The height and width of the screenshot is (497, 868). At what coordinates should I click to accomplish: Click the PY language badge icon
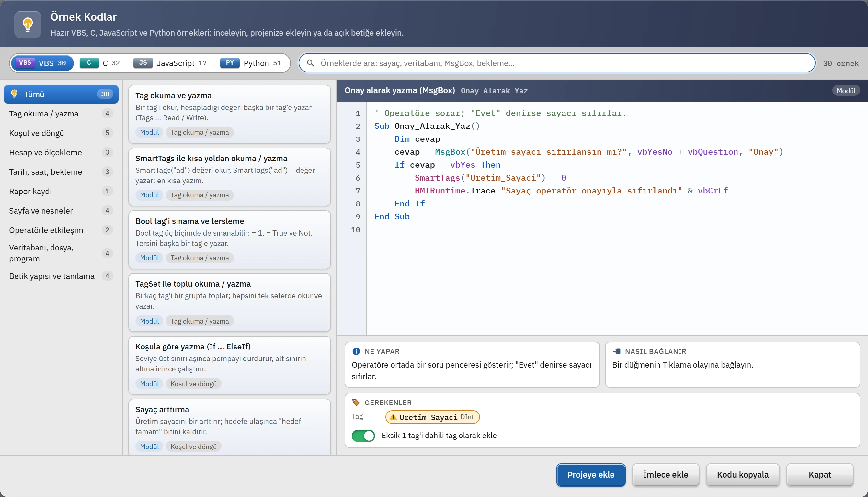(230, 63)
